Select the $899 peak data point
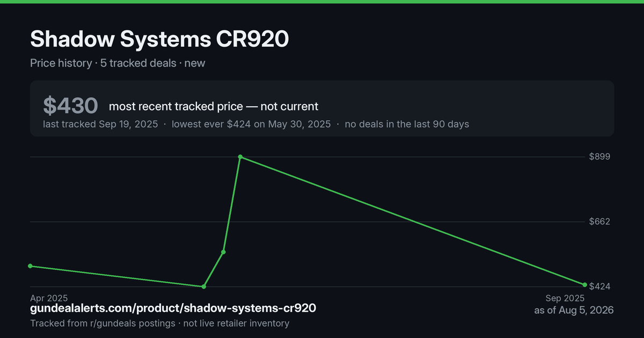Viewport: 644px width, 338px height. coord(240,157)
